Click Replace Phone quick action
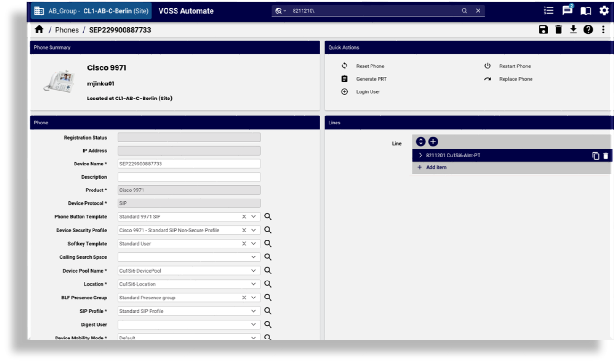Viewport: 615px width, 364px height. pos(515,79)
